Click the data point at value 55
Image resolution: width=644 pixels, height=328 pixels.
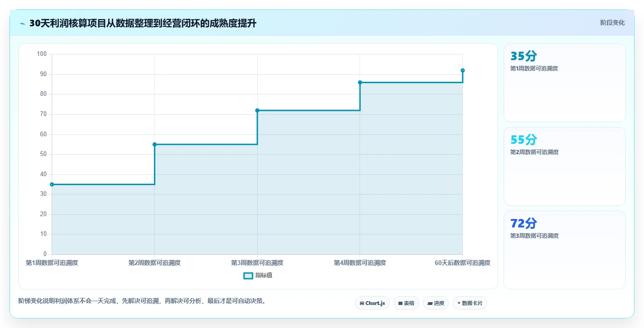[154, 144]
